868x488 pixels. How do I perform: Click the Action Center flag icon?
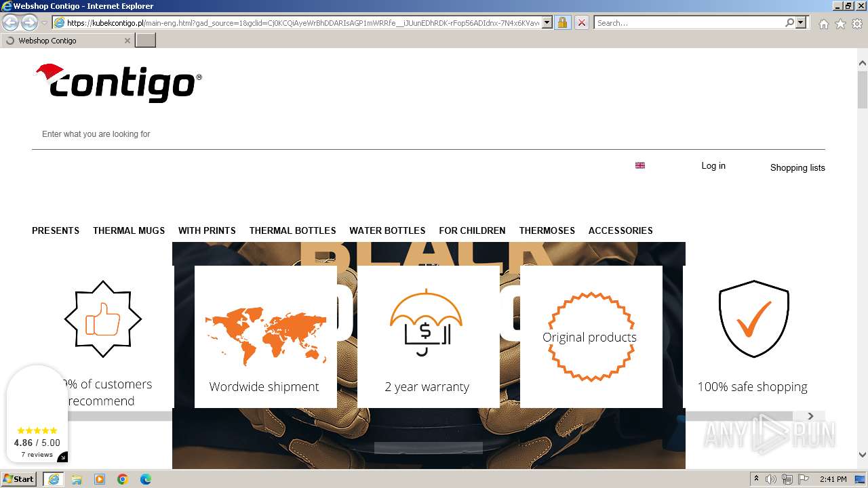(804, 479)
